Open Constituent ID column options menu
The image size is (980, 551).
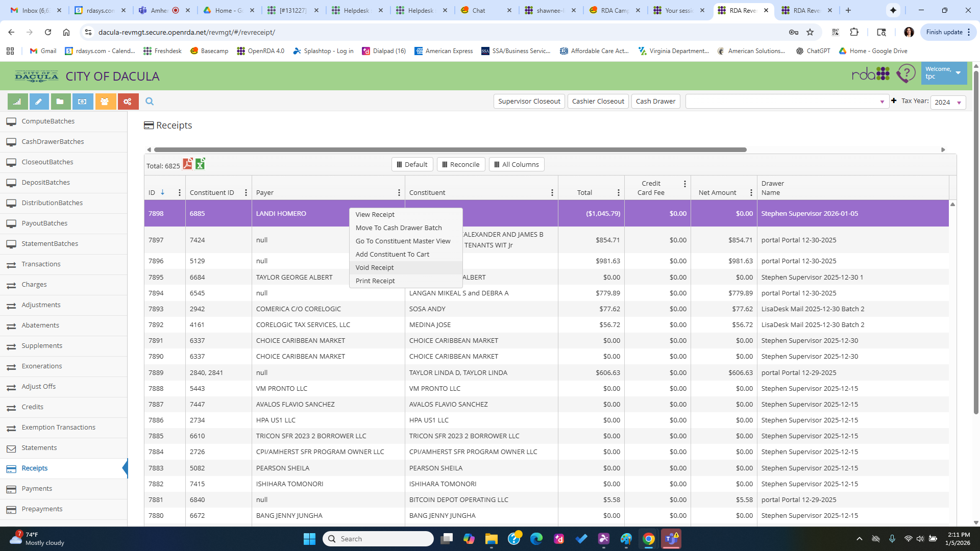pyautogui.click(x=246, y=193)
